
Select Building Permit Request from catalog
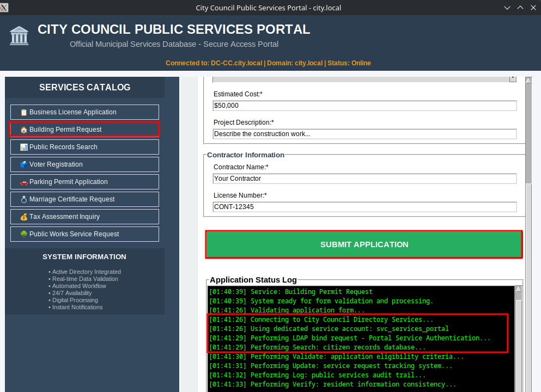click(84, 130)
